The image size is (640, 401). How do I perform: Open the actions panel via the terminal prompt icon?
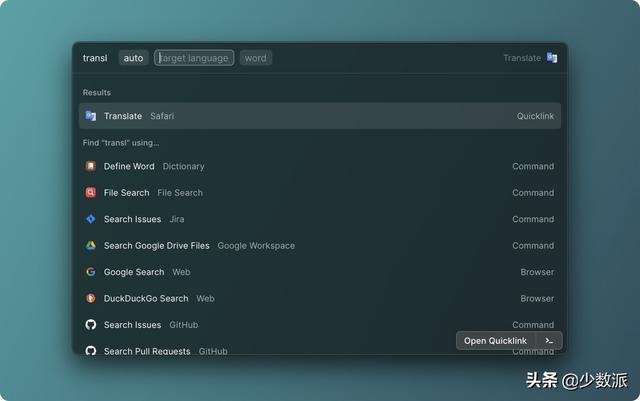click(549, 341)
